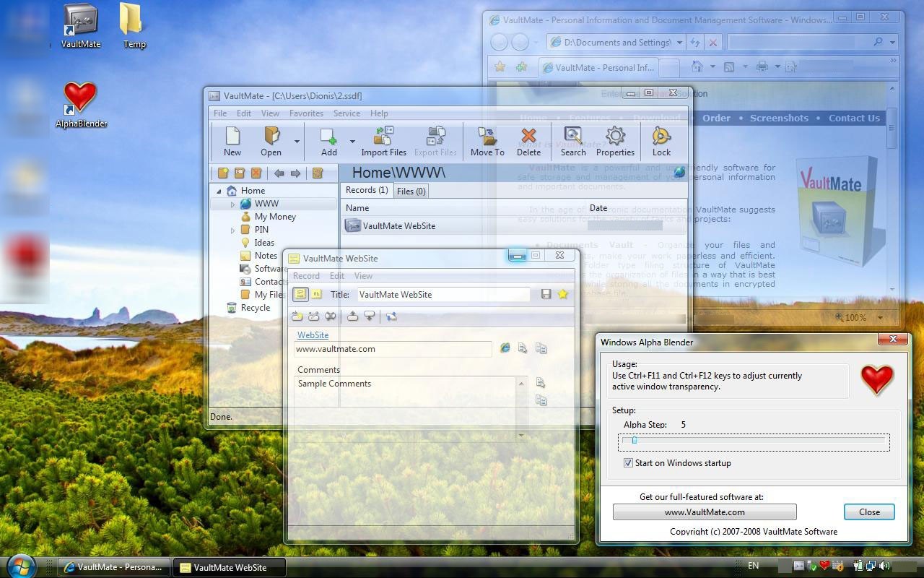Image resolution: width=924 pixels, height=578 pixels.
Task: Open Properties via the gear icon
Action: click(615, 141)
